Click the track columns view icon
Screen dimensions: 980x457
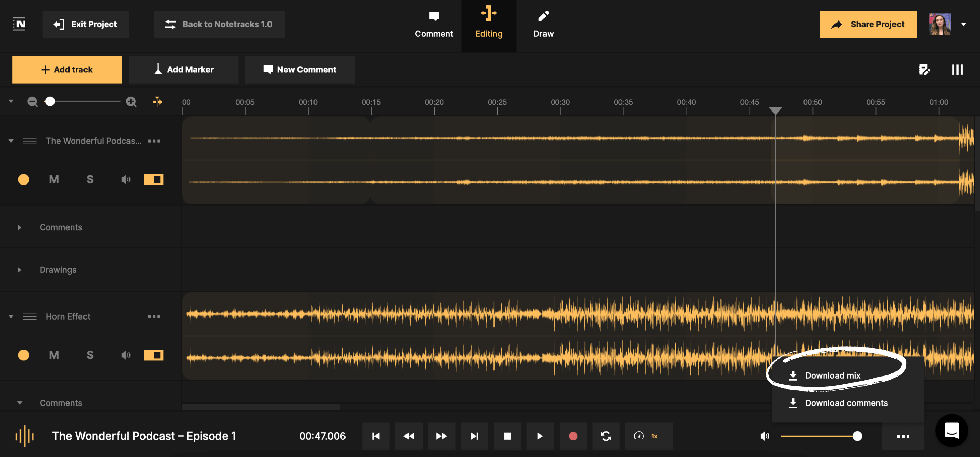(957, 70)
